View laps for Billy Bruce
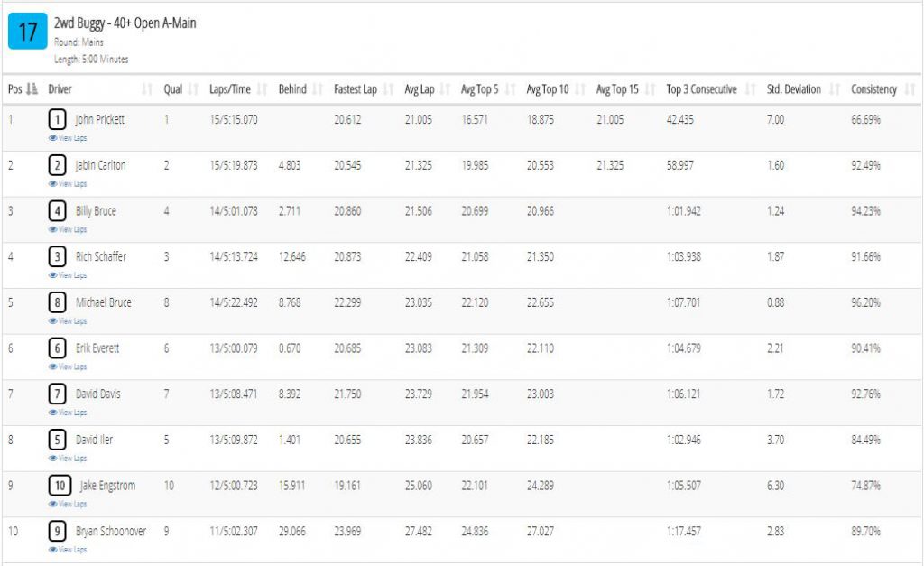 pos(68,229)
